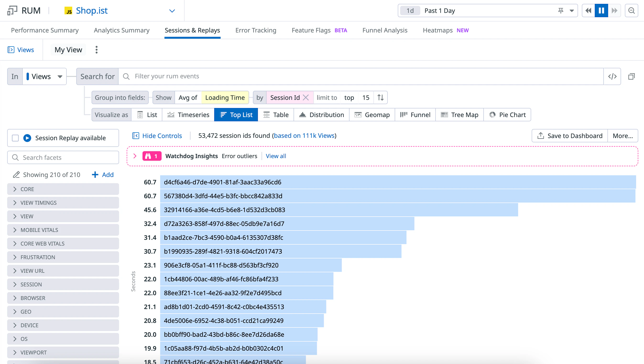Click Save to Dashboard button
The width and height of the screenshot is (644, 364).
pyautogui.click(x=570, y=136)
